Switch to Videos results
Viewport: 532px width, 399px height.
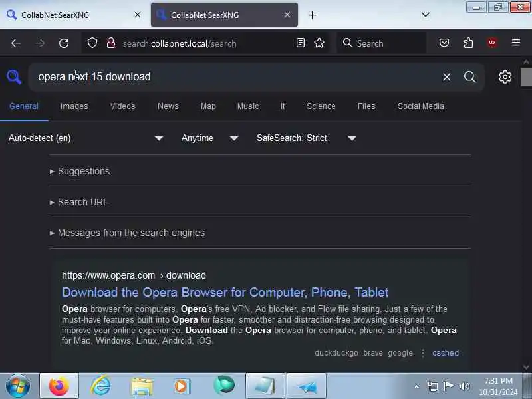[122, 106]
